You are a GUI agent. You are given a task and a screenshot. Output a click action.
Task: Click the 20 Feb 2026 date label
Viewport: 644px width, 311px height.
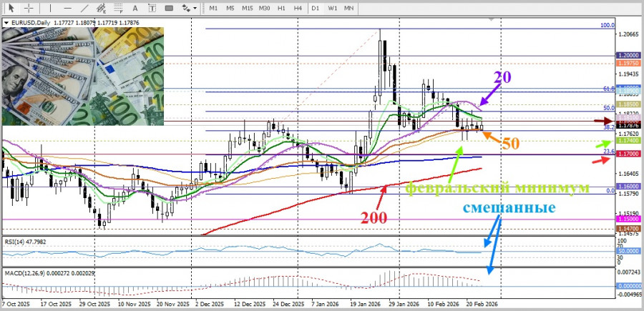point(483,305)
